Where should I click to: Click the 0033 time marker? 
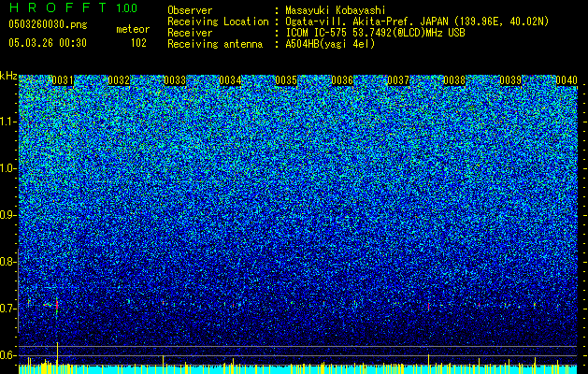(x=175, y=80)
